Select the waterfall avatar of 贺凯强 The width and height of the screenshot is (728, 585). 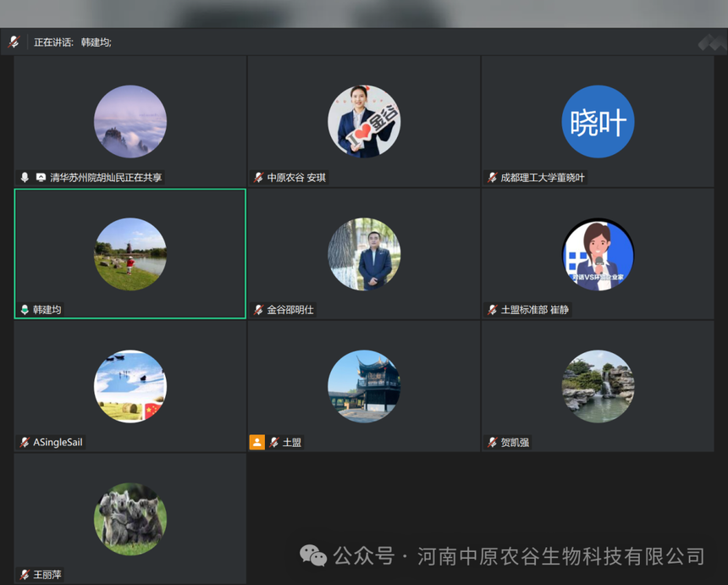coord(598,386)
